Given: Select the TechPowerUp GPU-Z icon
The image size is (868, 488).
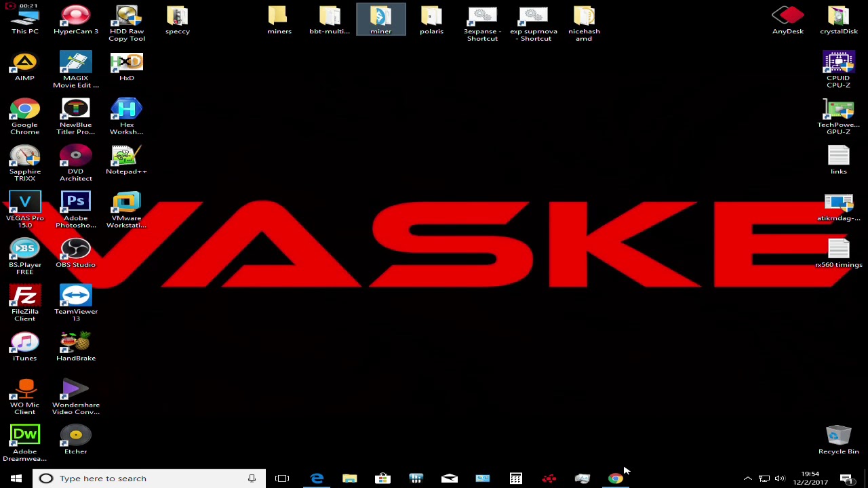Looking at the screenshot, I should (839, 117).
